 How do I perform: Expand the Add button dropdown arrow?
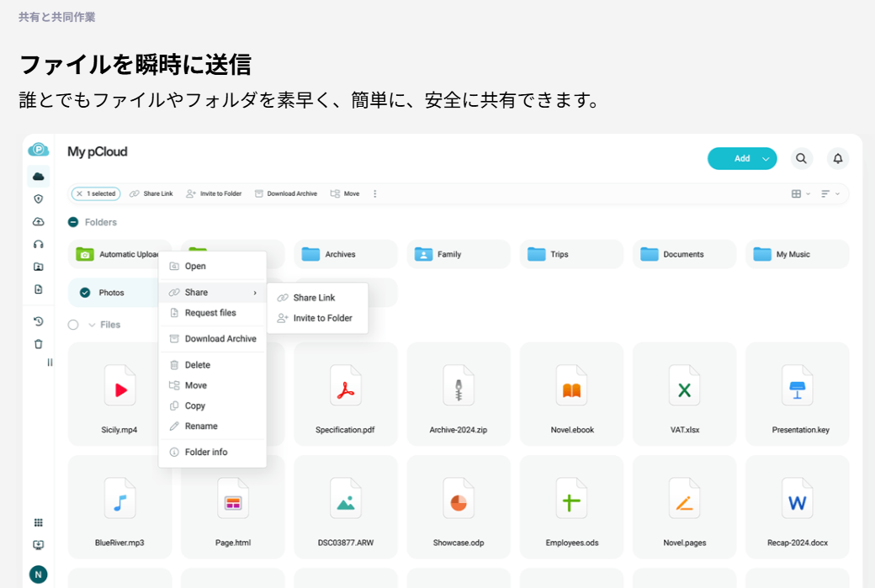(x=766, y=158)
